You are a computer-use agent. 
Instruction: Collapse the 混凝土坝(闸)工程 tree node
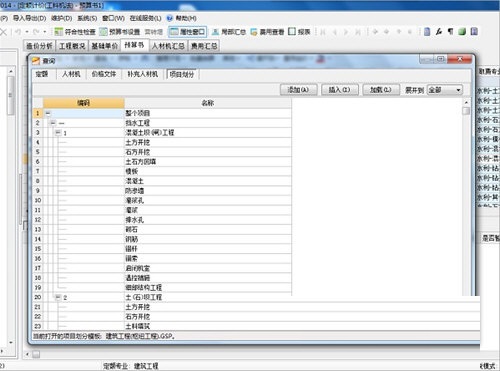(x=58, y=133)
